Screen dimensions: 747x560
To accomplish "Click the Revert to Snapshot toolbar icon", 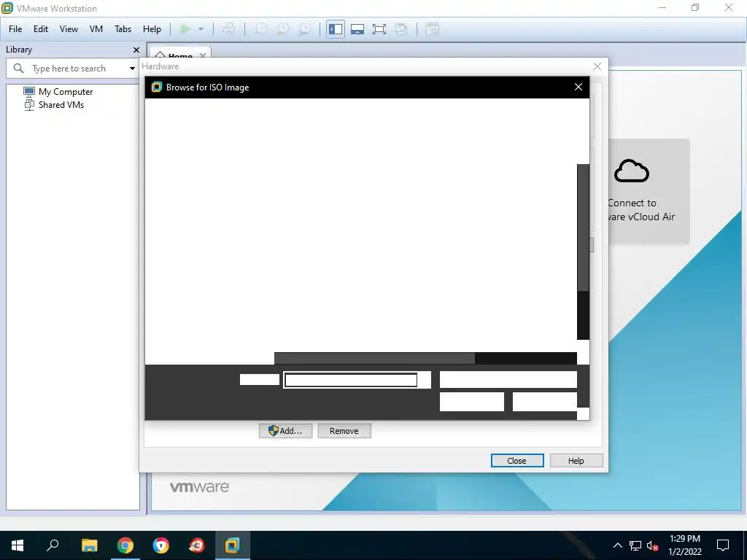I will [283, 29].
